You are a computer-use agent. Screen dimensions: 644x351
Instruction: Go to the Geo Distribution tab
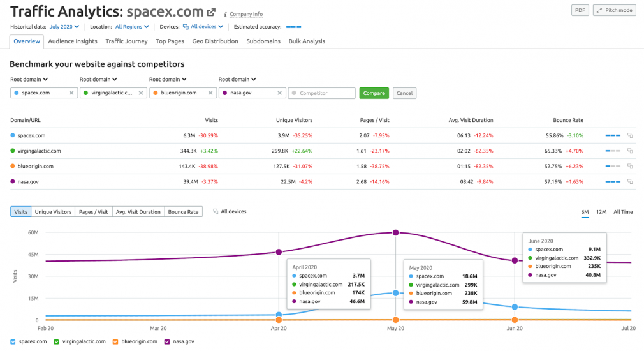pyautogui.click(x=216, y=41)
